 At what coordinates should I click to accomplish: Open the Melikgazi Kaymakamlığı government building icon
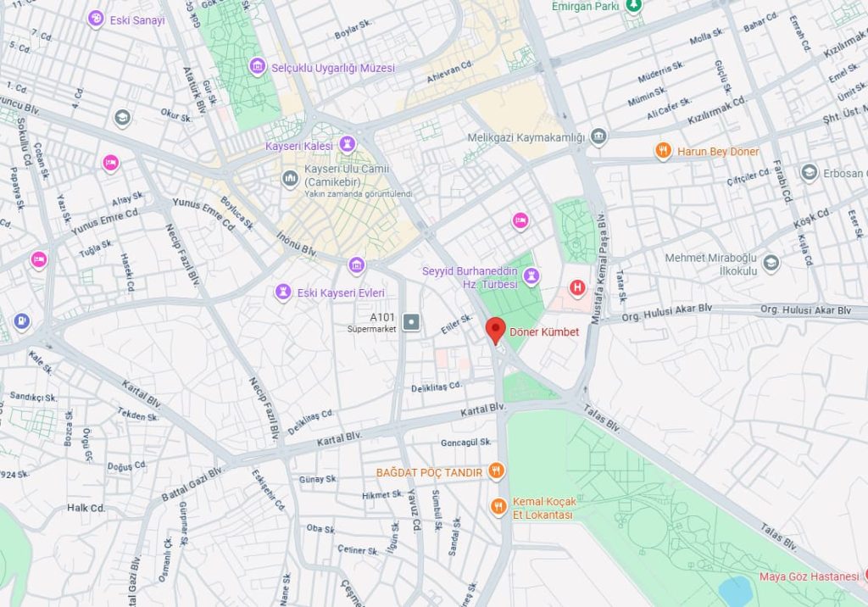(598, 136)
